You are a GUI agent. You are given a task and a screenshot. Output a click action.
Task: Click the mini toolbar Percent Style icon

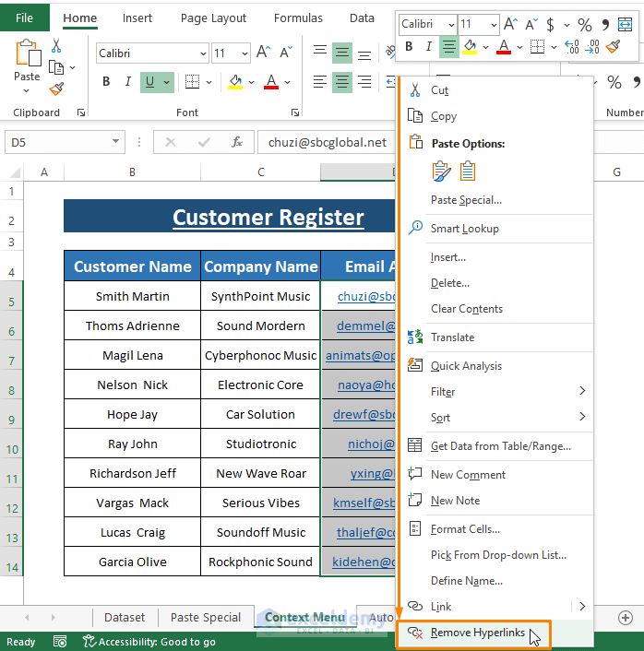click(585, 25)
